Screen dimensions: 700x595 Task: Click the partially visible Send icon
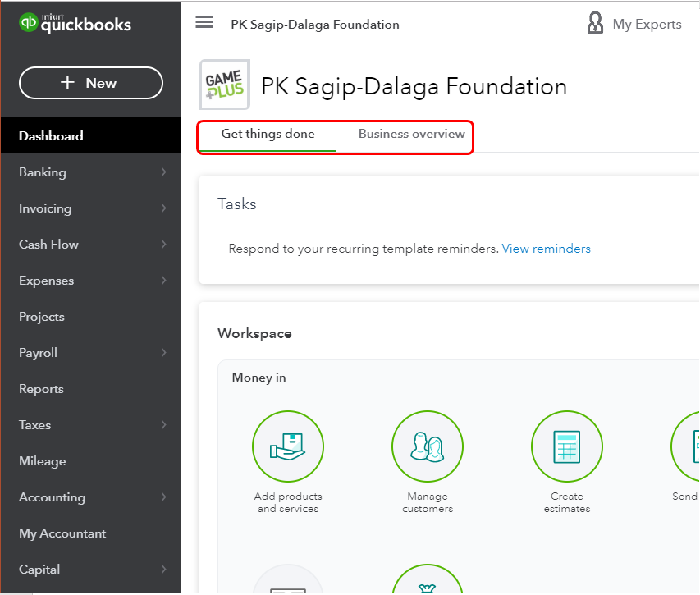pyautogui.click(x=686, y=446)
